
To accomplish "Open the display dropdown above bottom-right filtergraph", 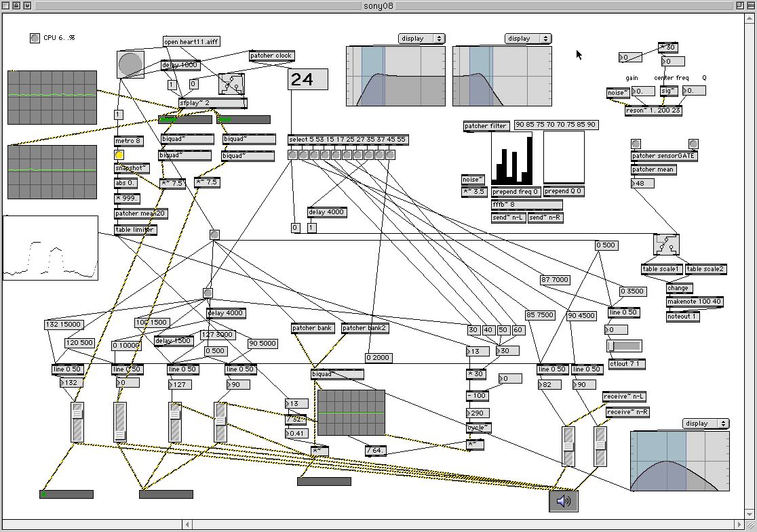I will 706,424.
